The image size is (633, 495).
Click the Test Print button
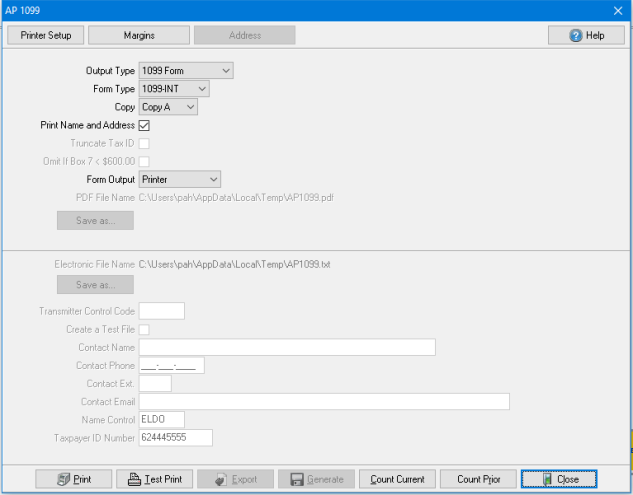tap(154, 479)
